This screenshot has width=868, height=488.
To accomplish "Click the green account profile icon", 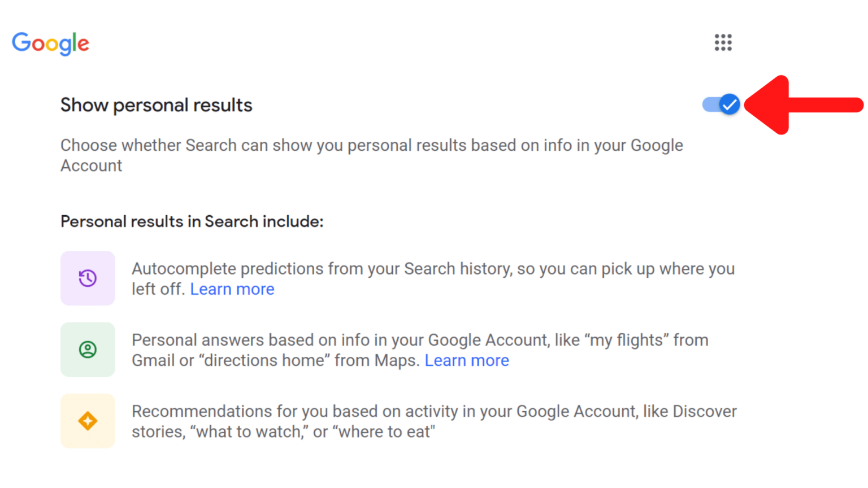I will [x=88, y=350].
